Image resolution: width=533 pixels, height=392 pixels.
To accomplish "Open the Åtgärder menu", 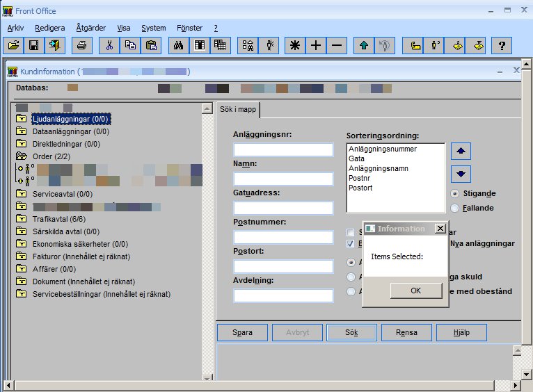I will (90, 28).
